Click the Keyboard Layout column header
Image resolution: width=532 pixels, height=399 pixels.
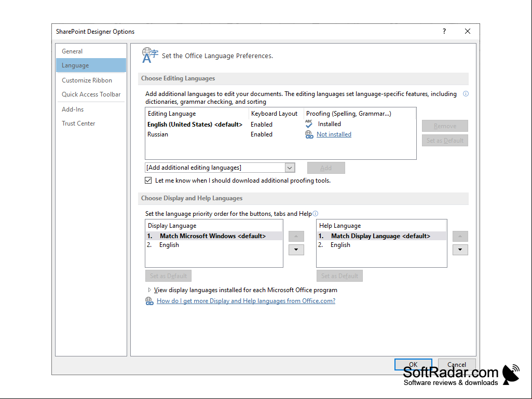point(276,114)
